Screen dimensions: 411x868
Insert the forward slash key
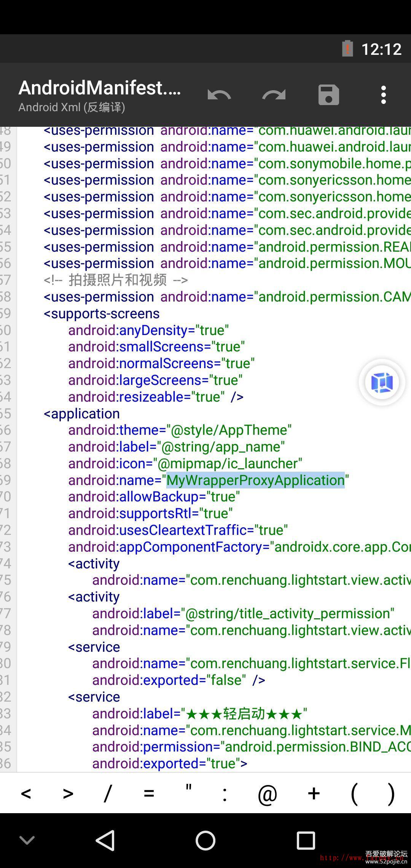coord(108,794)
